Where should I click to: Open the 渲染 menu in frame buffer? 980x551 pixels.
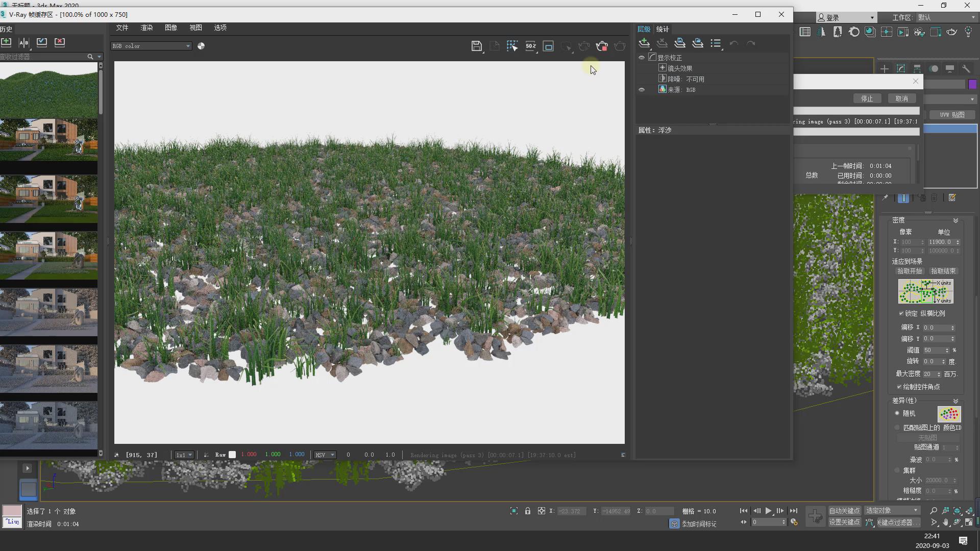[146, 28]
